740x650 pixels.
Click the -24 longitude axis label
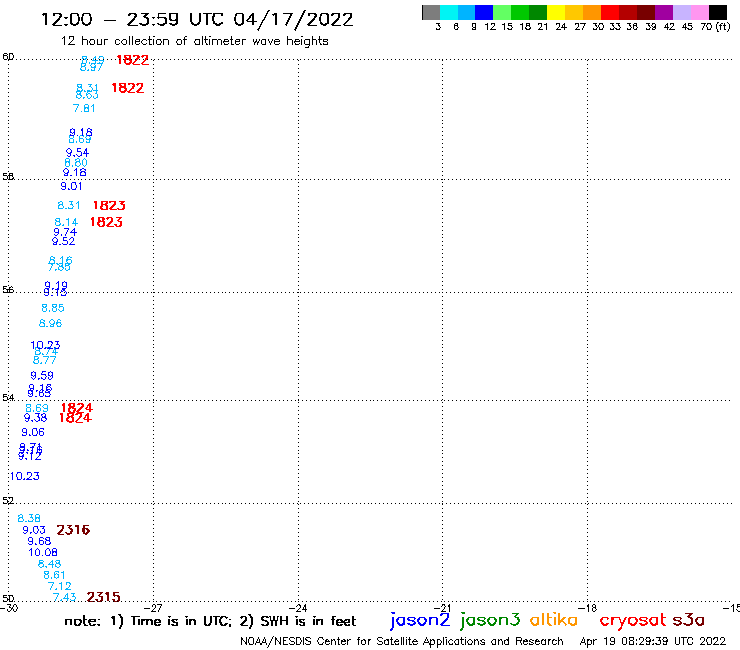tap(298, 608)
